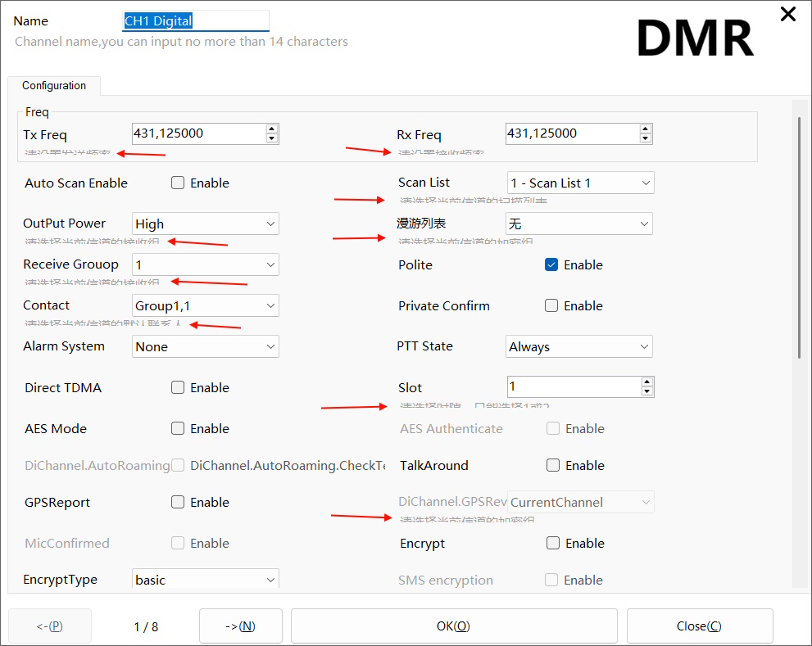Increase Tx Freq with up spinner arrow
This screenshot has height=646, width=812.
272,129
